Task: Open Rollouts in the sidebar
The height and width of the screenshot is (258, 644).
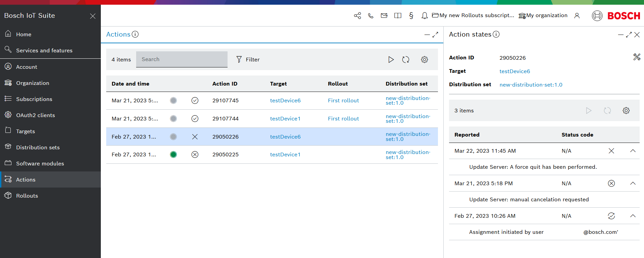Action: click(27, 196)
